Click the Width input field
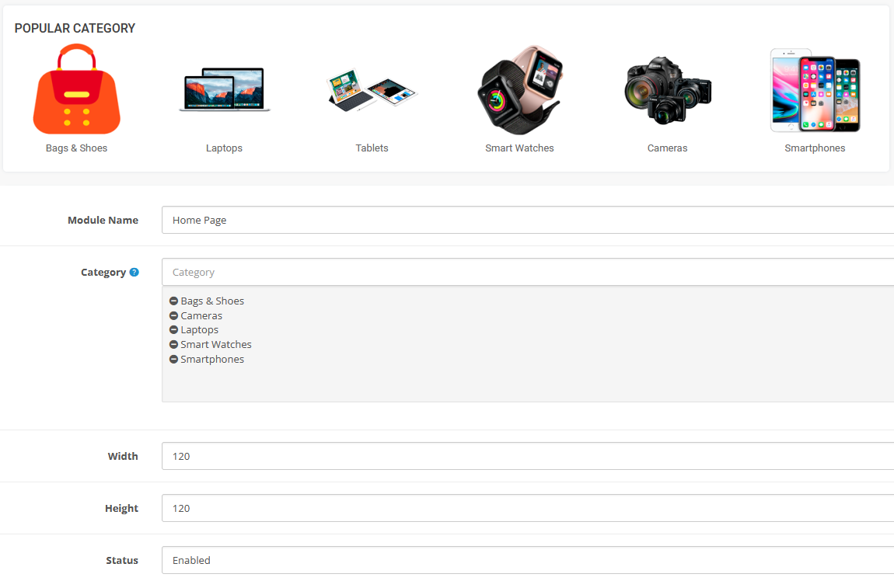This screenshot has width=894, height=588. (527, 456)
